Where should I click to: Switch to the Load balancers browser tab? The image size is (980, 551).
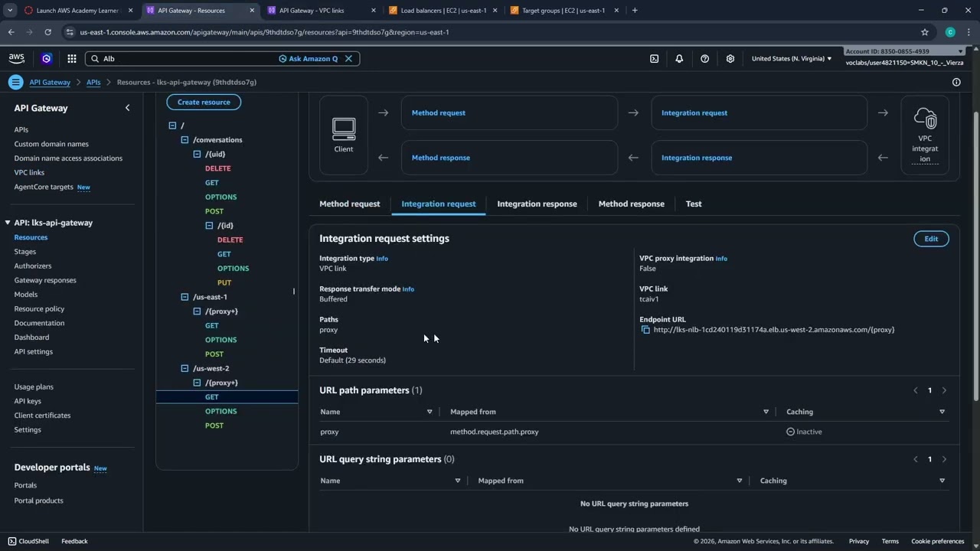coord(444,11)
